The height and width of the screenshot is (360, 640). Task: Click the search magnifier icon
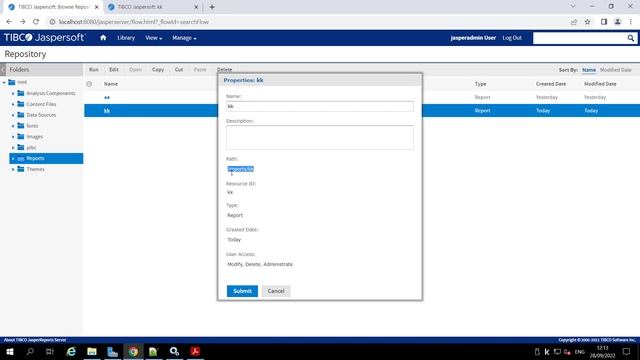point(631,38)
